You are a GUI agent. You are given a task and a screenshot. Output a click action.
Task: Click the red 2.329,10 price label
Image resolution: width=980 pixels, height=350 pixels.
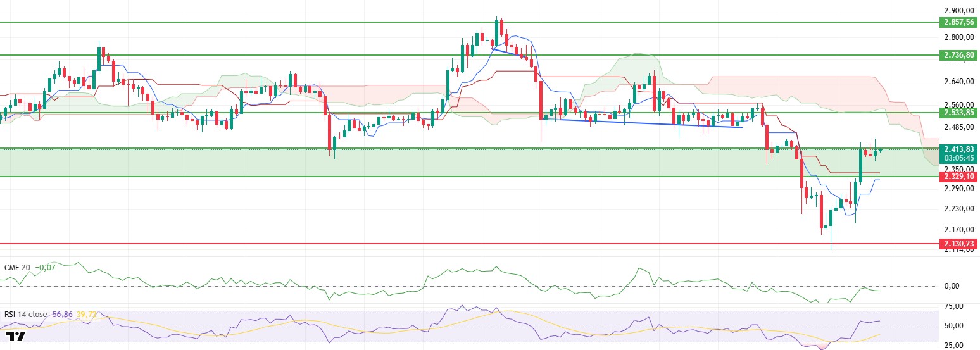(x=957, y=177)
